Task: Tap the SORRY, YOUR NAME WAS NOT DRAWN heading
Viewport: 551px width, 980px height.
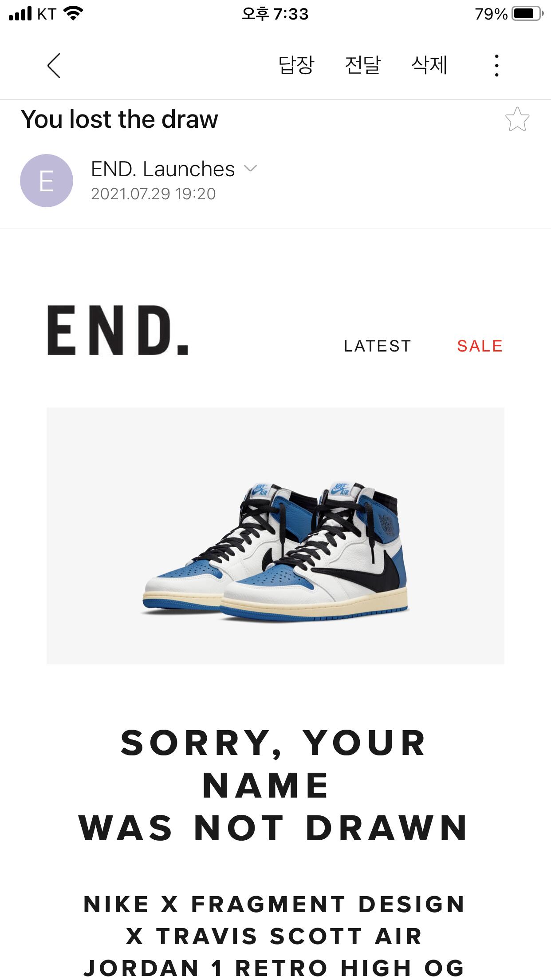Action: (273, 786)
